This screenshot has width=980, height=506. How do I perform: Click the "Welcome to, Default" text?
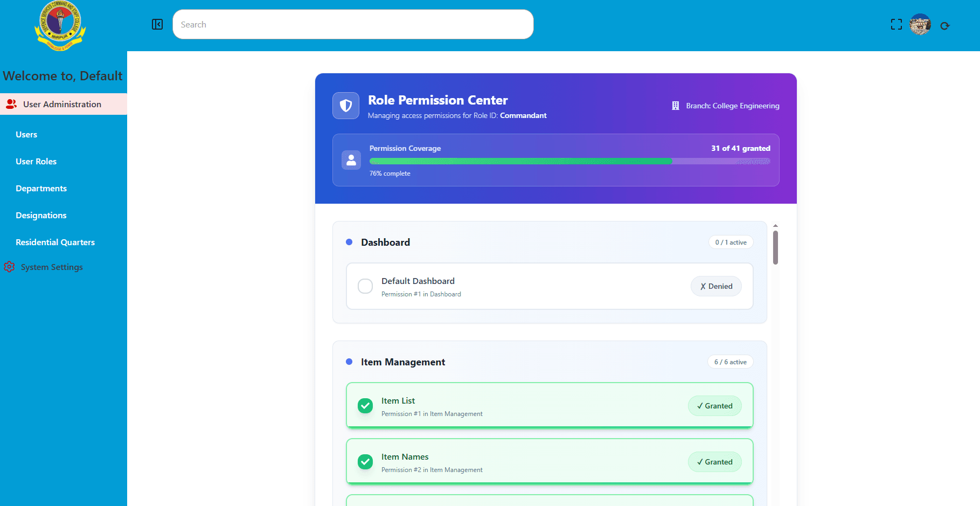click(x=62, y=76)
